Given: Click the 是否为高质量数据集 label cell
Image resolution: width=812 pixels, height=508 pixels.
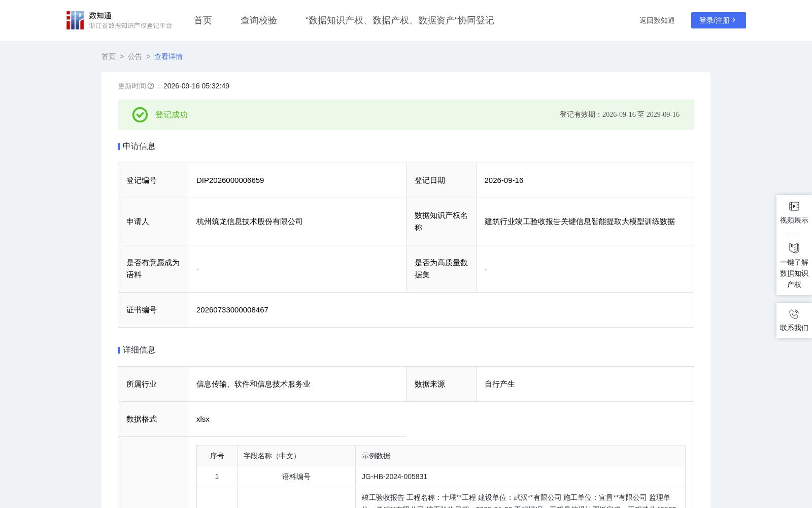Looking at the screenshot, I should (441, 269).
